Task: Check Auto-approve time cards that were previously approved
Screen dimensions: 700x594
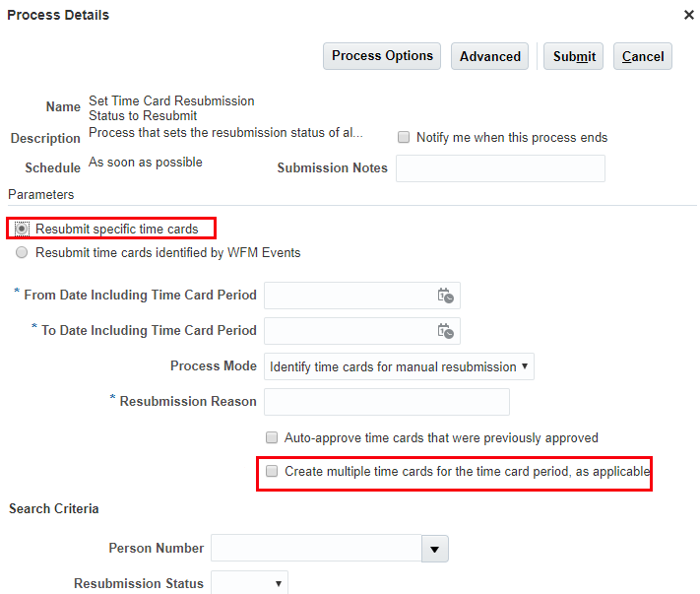Action: pos(272,437)
